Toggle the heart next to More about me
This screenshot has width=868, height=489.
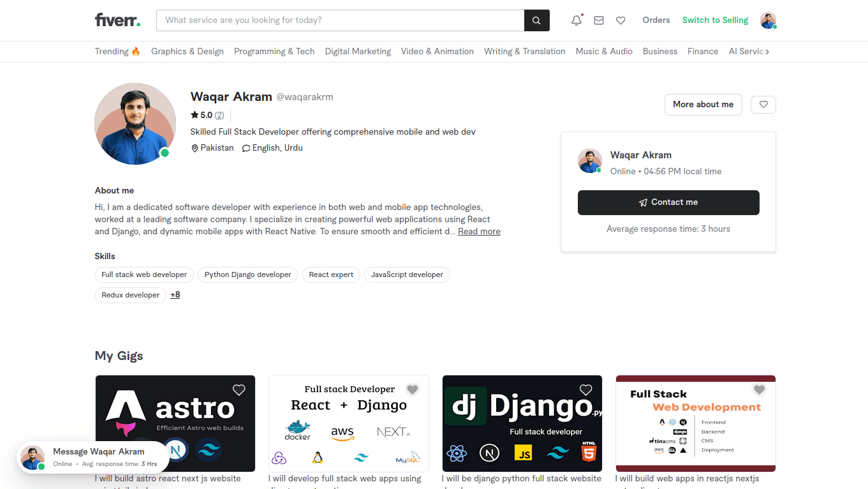[x=763, y=104]
